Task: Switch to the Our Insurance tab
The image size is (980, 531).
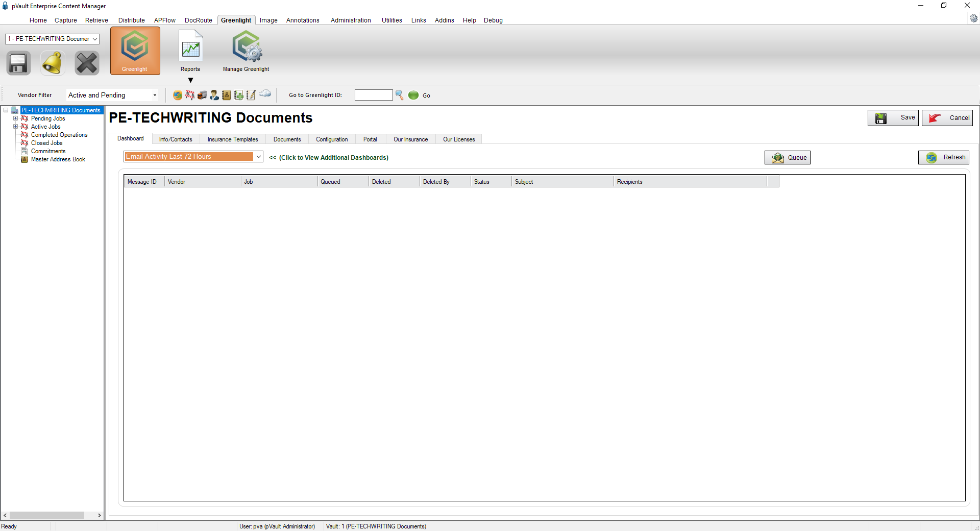Action: [x=411, y=139]
